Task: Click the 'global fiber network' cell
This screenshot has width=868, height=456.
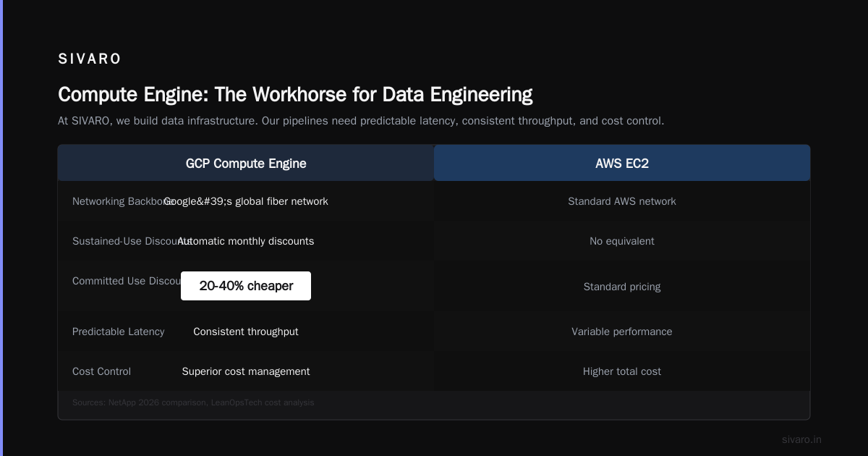Action: pos(246,201)
